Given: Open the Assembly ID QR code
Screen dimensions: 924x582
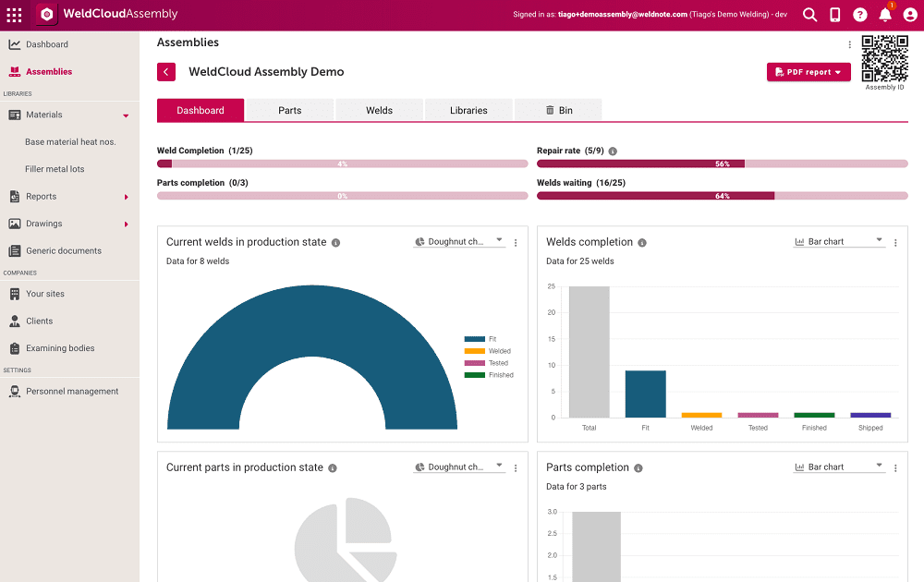Looking at the screenshot, I should pos(884,59).
